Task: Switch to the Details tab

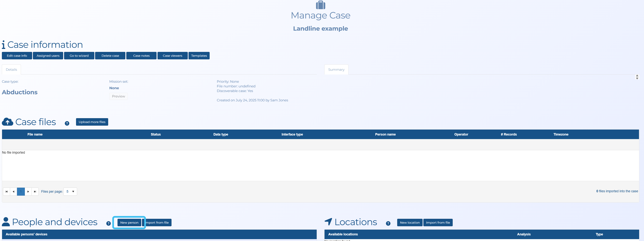Action: [x=11, y=70]
